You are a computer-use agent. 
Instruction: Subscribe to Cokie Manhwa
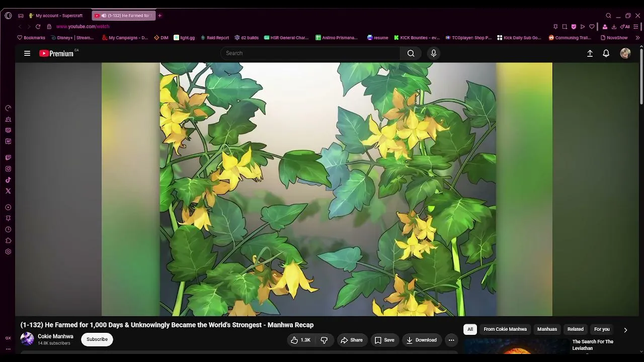pyautogui.click(x=97, y=339)
